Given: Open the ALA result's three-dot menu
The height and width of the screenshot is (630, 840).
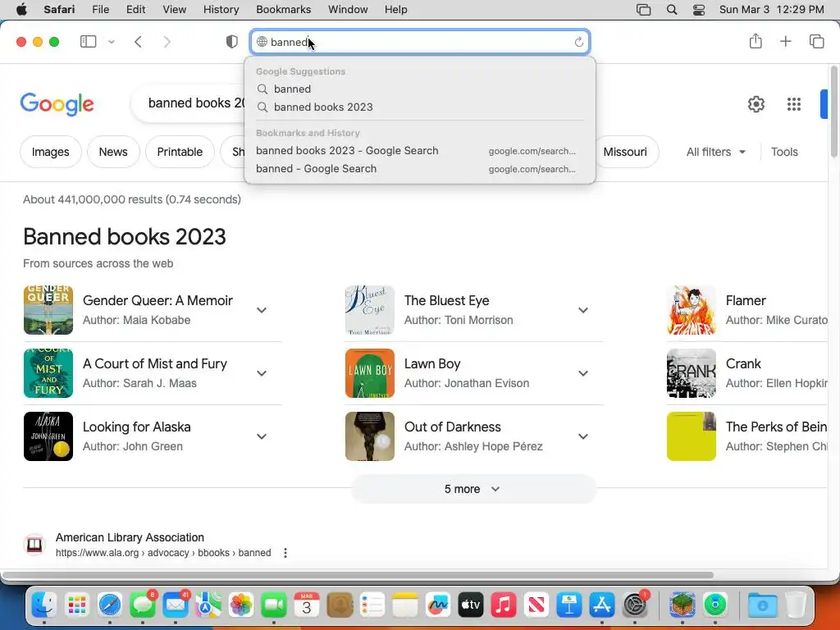Looking at the screenshot, I should [x=285, y=553].
